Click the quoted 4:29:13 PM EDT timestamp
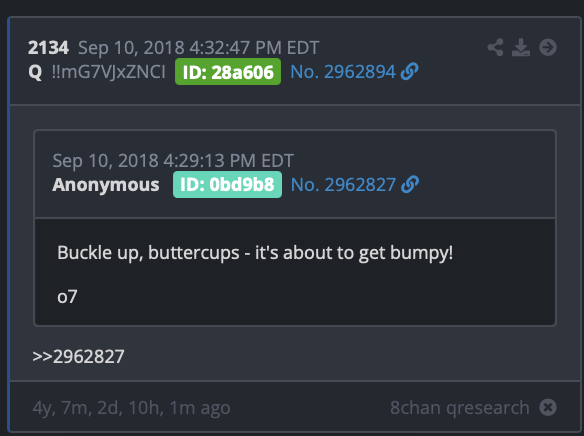The width and height of the screenshot is (584, 436). 173,160
